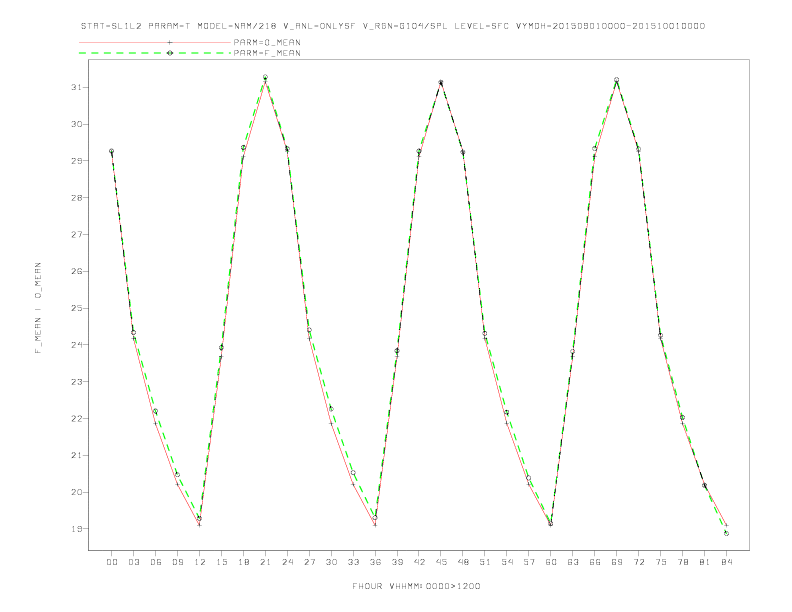Click y-axis tick value 31
The width and height of the screenshot is (792, 612).
[x=76, y=87]
